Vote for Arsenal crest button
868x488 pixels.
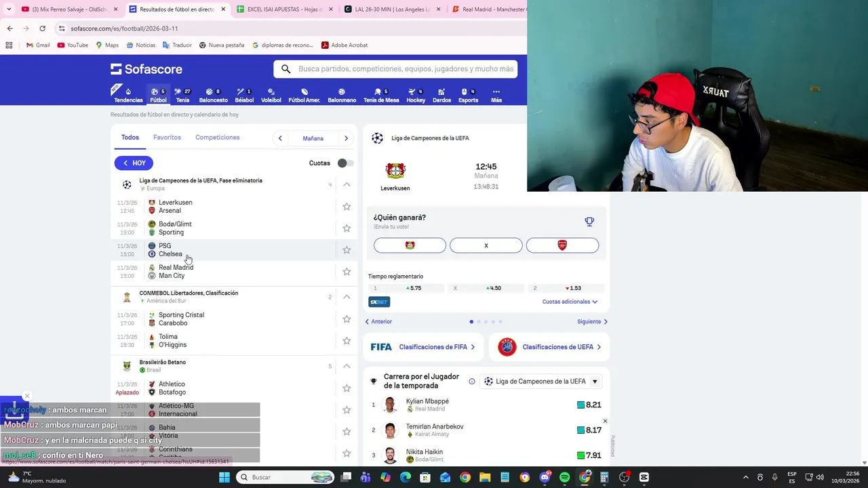(x=562, y=245)
